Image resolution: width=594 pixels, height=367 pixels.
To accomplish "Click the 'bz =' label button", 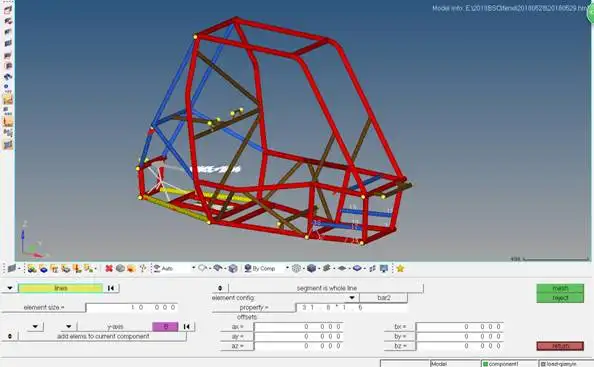I will 400,346.
